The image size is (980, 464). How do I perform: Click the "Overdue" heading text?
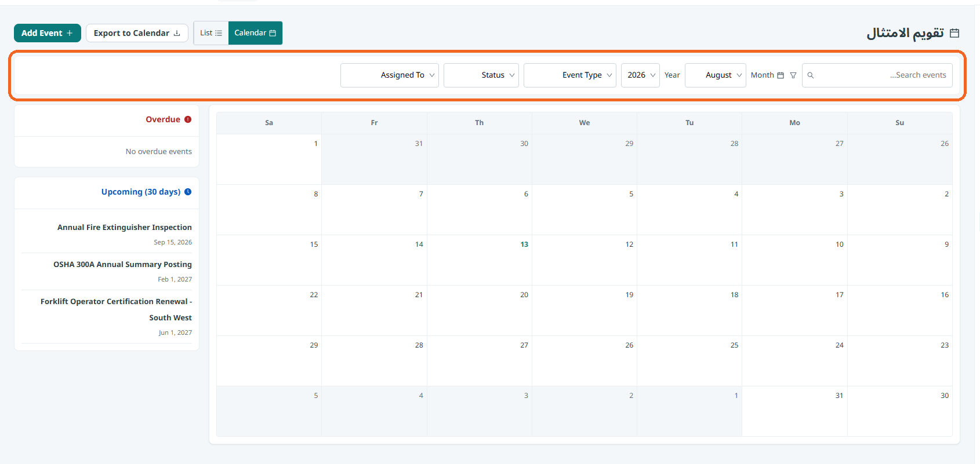[x=163, y=119]
